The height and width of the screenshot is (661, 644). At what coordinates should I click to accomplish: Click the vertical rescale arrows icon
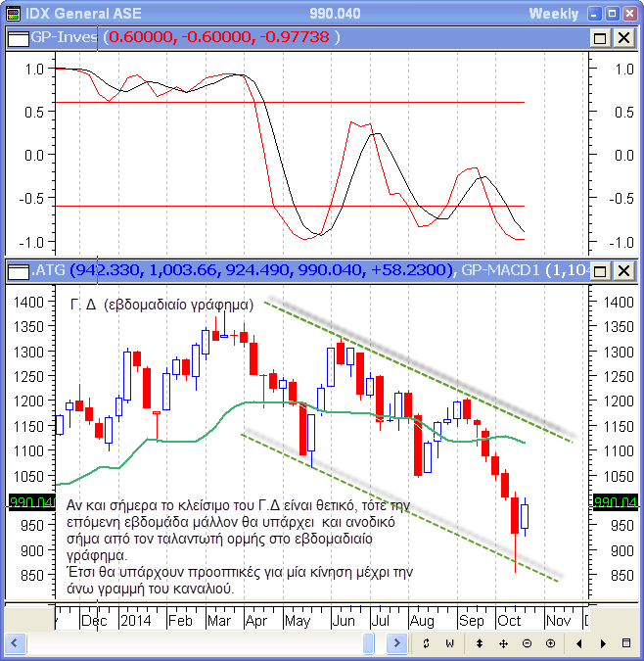pos(479,643)
